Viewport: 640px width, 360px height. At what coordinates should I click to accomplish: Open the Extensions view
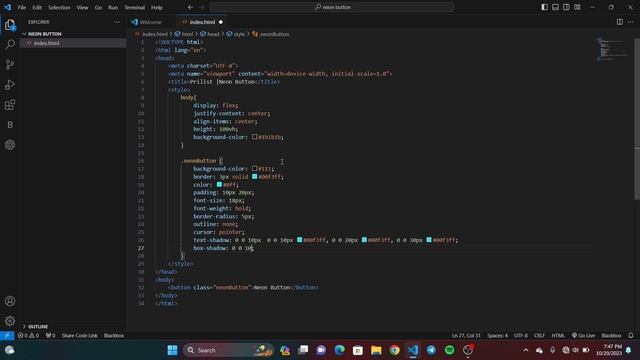click(10, 105)
